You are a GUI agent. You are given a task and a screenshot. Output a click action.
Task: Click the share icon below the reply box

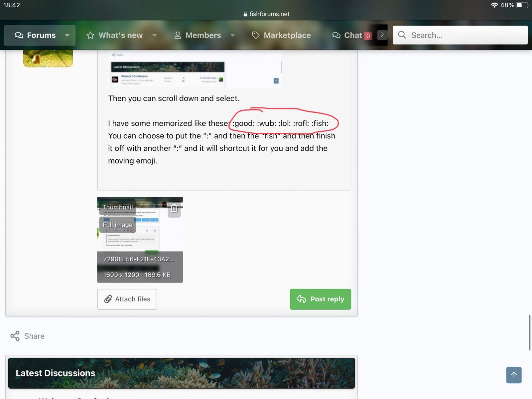(15, 336)
